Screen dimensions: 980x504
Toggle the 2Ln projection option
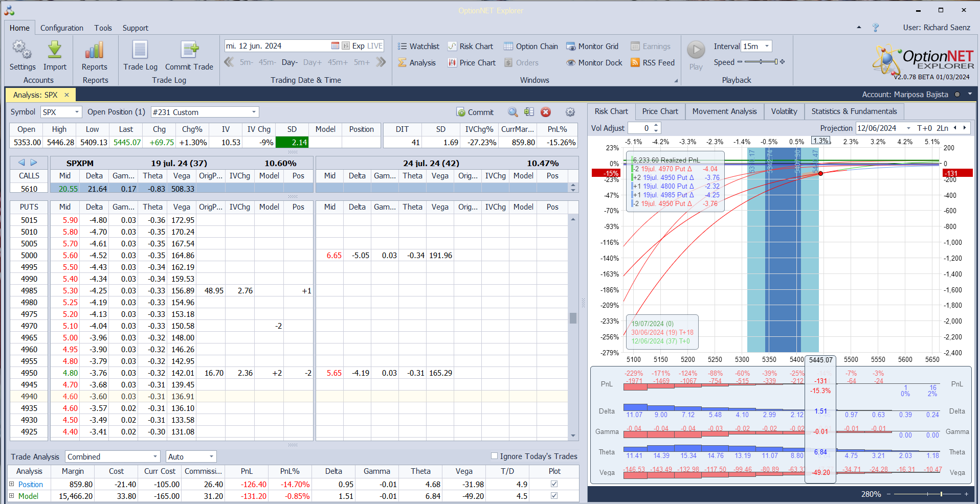coord(942,128)
